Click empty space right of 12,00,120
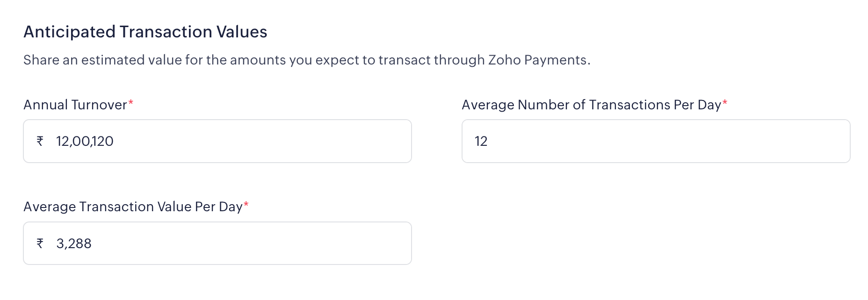Viewport: 868px width, 300px height. [262, 141]
